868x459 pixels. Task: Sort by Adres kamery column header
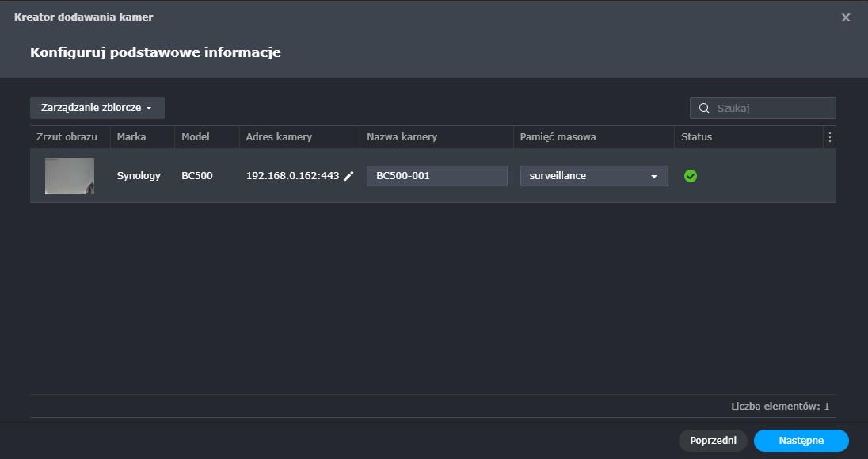click(x=299, y=137)
